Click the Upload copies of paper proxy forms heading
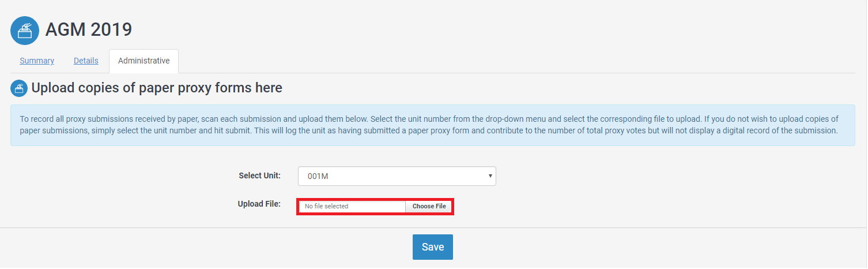This screenshot has width=868, height=269. tap(157, 88)
